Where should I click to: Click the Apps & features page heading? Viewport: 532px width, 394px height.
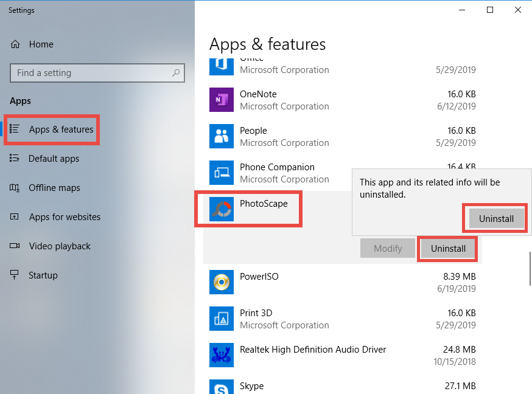coord(267,44)
